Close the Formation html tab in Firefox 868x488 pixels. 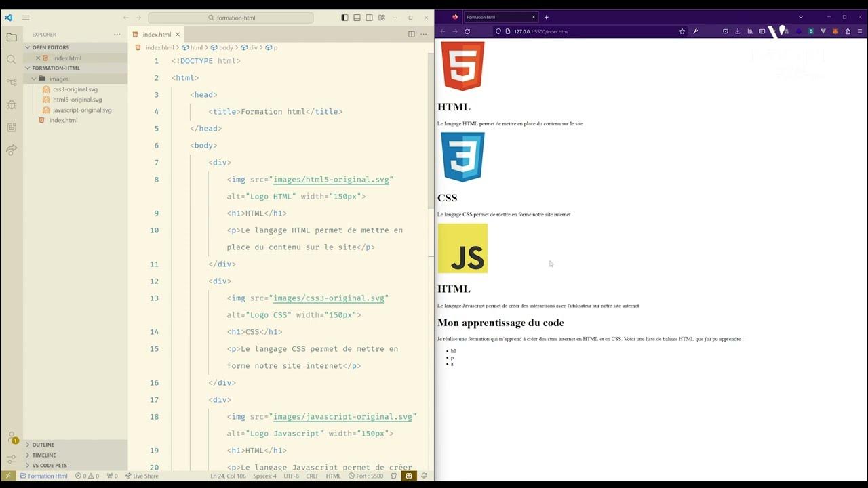(x=534, y=17)
